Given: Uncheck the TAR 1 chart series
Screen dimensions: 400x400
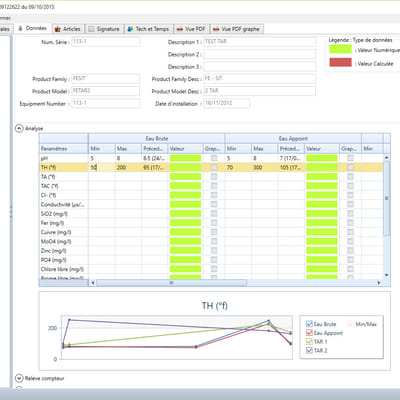Looking at the screenshot, I should (309, 341).
